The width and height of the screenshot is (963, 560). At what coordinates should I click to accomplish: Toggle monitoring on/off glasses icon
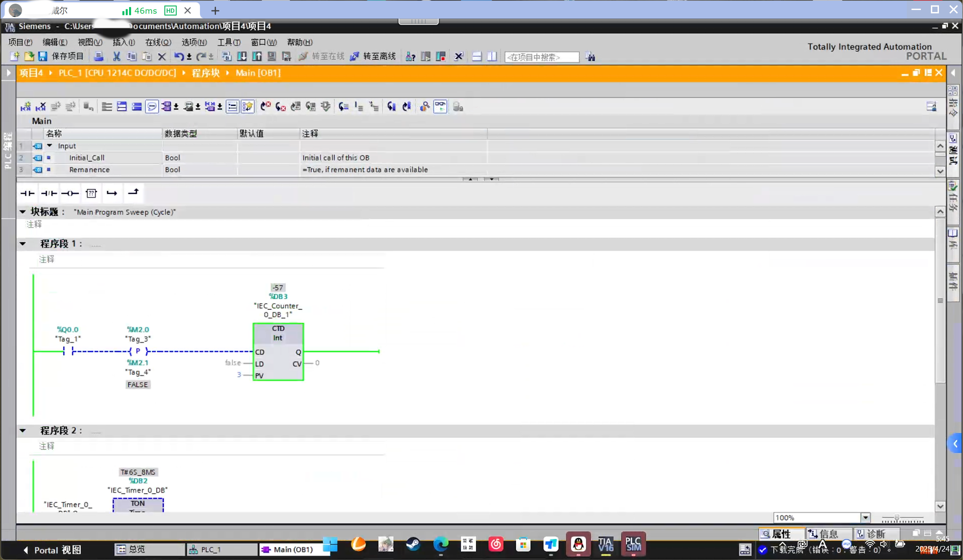click(440, 107)
